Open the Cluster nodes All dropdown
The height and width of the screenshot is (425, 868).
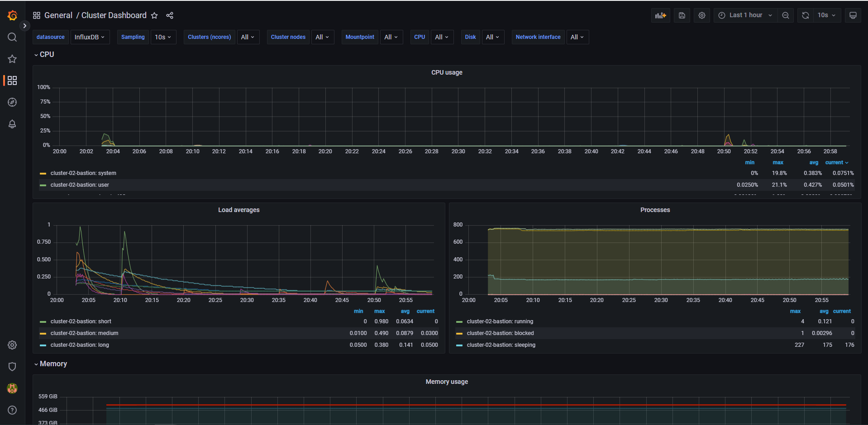[x=322, y=37]
